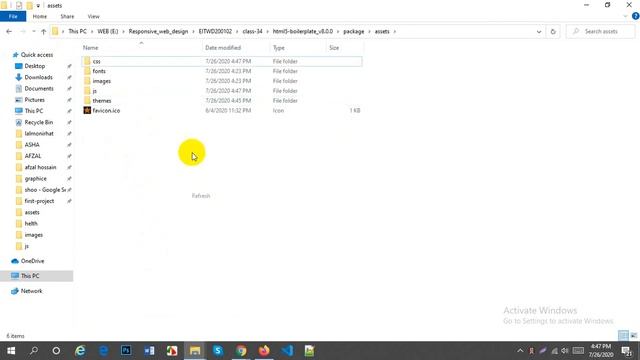Click the WEB (E:) breadcrumb
640x360 pixels.
(x=108, y=31)
